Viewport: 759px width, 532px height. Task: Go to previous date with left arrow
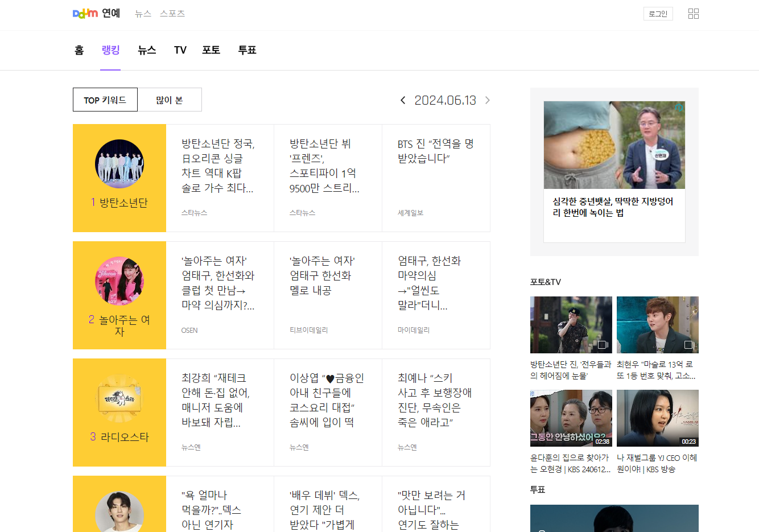(403, 100)
